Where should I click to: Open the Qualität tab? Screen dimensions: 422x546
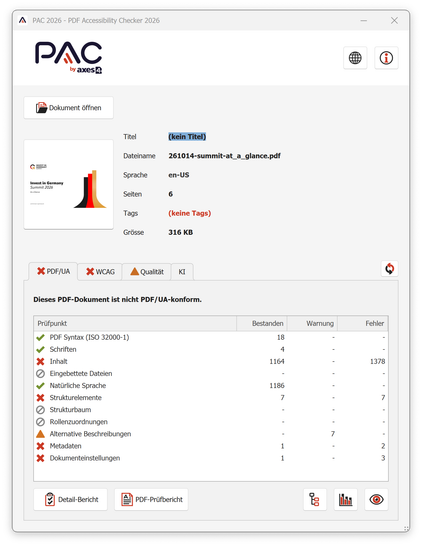pyautogui.click(x=147, y=272)
